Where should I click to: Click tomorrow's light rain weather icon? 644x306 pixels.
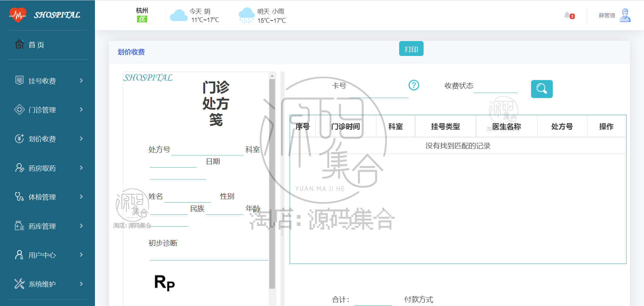point(247,15)
